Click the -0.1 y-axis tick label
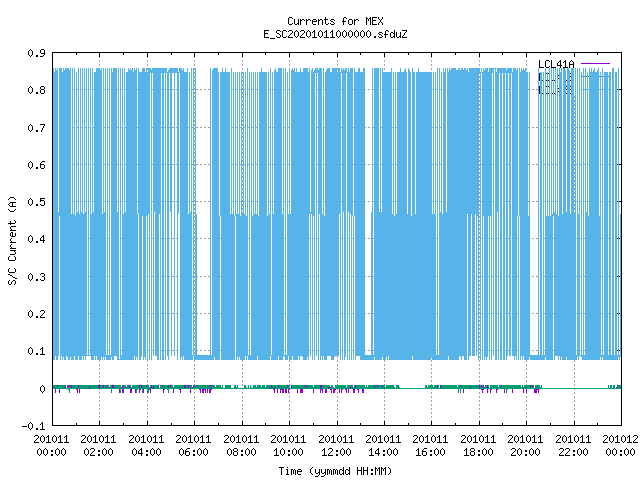This screenshot has width=640, height=480. (33, 426)
